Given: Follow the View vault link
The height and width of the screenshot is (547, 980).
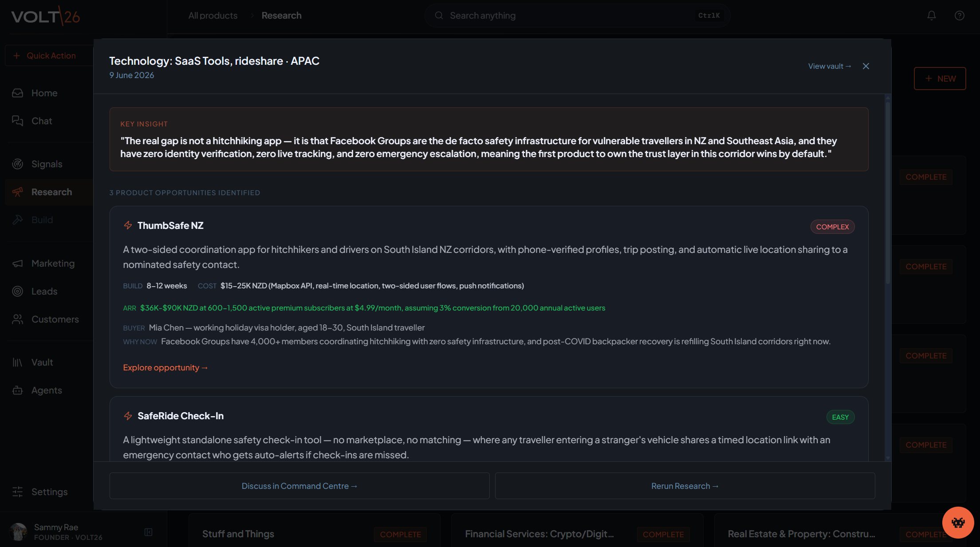Looking at the screenshot, I should coord(830,66).
